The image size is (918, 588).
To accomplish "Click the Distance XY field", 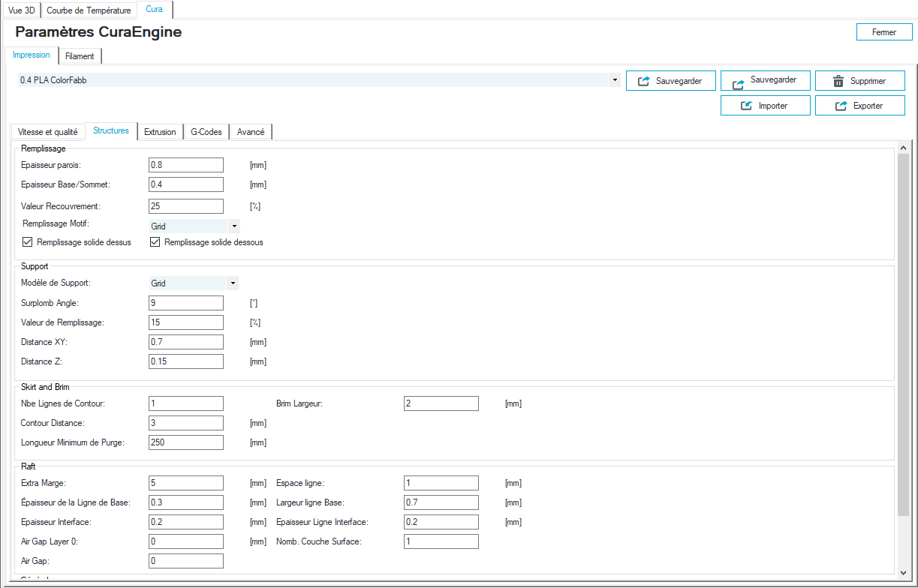I will pos(186,342).
